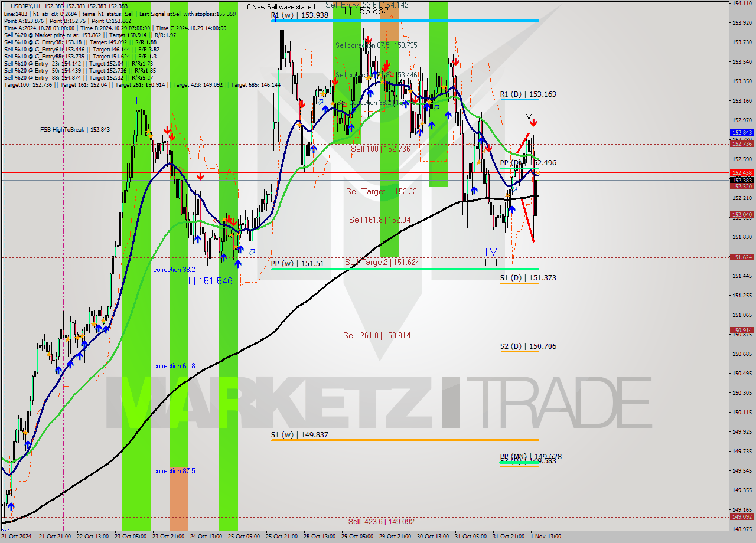Click the 150.495 price scale value

pos(742,374)
